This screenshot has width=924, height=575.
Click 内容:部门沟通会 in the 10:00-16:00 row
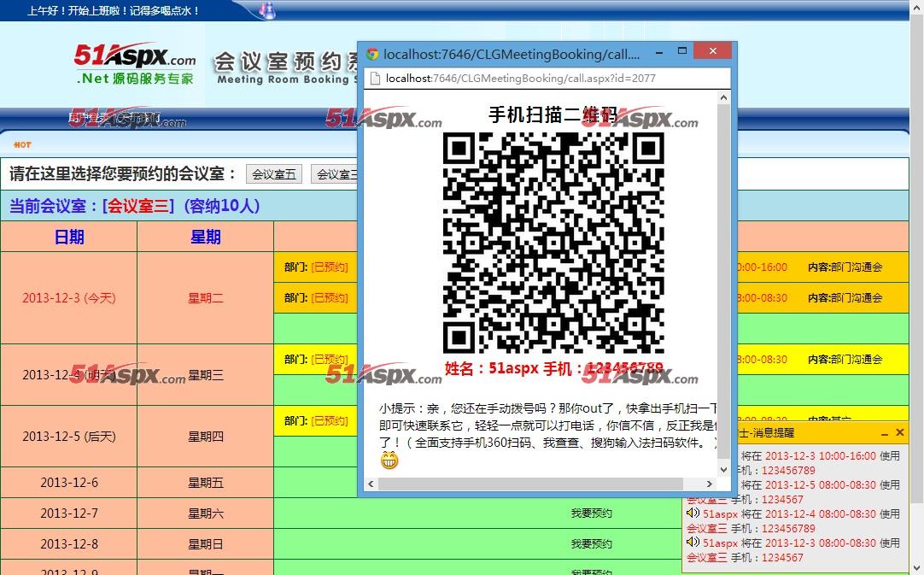tap(845, 267)
